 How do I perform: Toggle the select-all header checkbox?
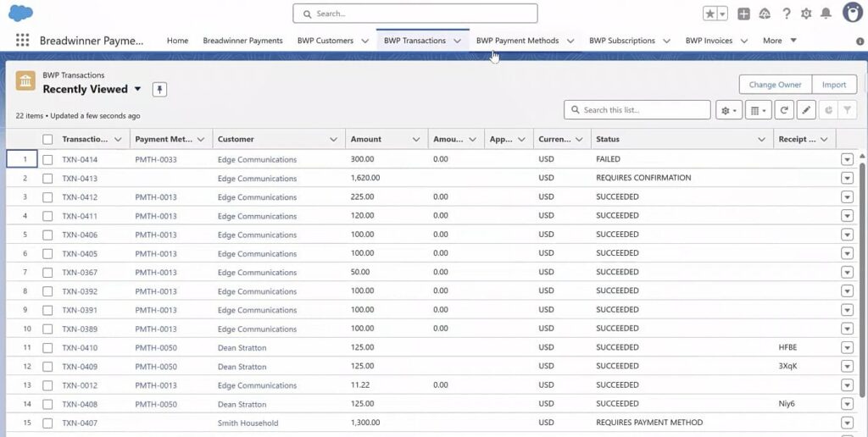pyautogui.click(x=47, y=140)
